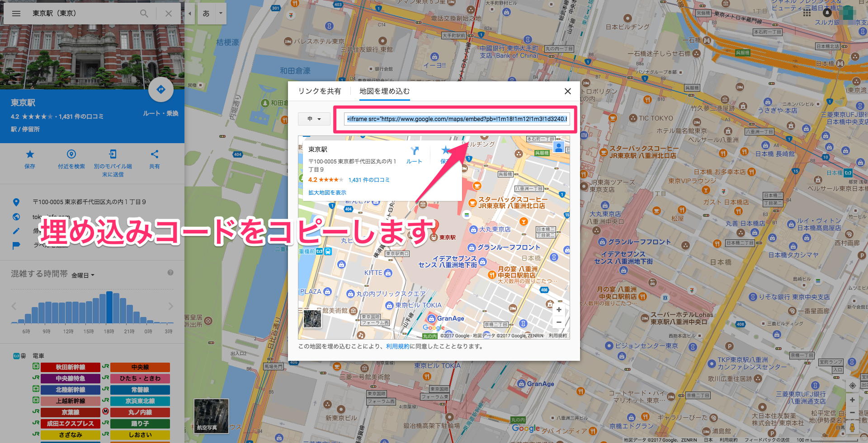Open 拡大地図を表示 link

click(327, 192)
